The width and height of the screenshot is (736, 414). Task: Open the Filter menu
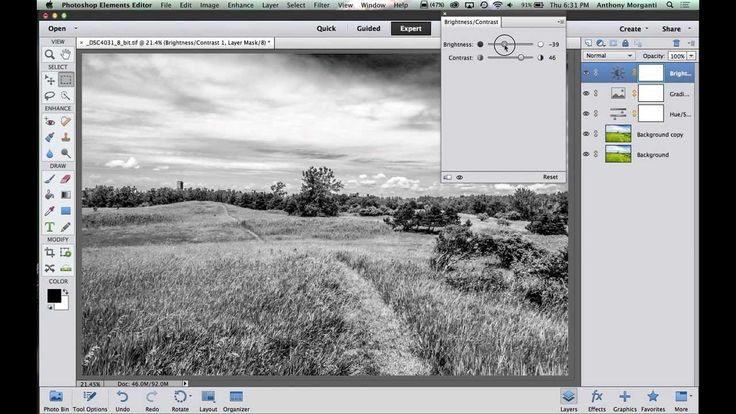coord(322,5)
